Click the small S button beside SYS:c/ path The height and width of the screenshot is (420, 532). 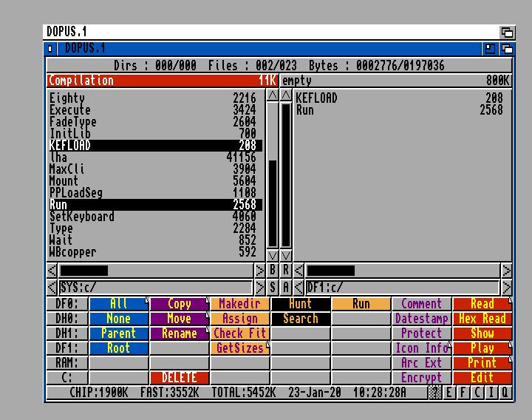tap(273, 288)
